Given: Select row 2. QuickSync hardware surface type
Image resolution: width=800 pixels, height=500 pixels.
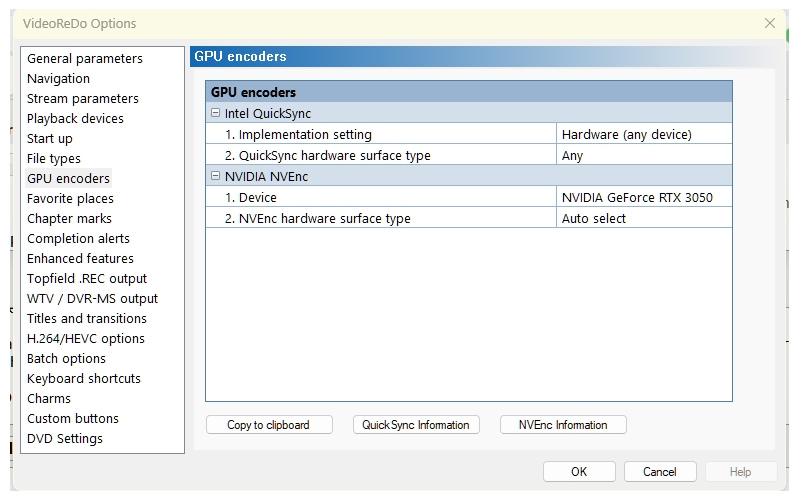Looking at the screenshot, I should pos(381,155).
